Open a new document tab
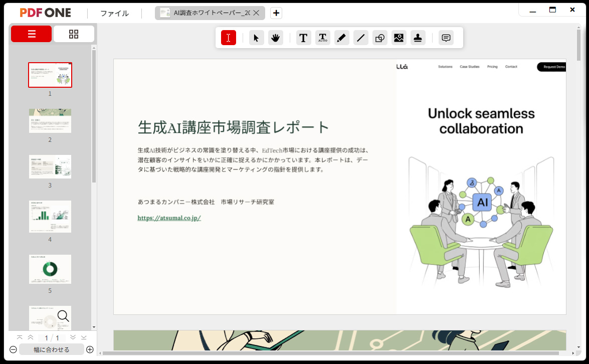589x364 pixels. 276,13
